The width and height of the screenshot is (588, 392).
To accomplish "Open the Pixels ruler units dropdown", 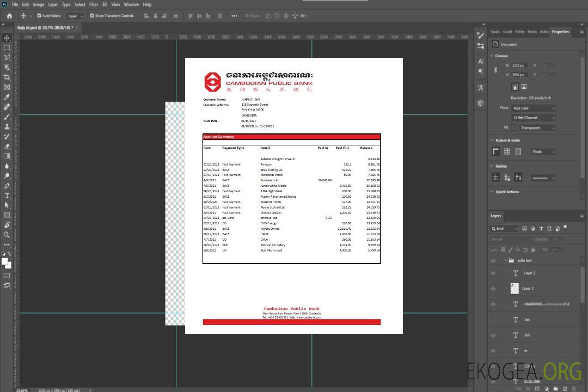I will tap(543, 152).
